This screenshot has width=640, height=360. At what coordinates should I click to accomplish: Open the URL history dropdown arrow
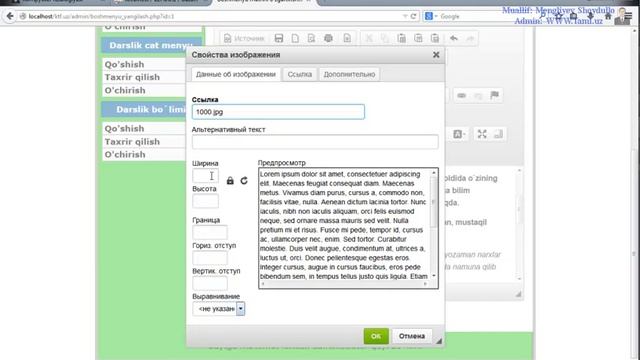[x=405, y=16]
